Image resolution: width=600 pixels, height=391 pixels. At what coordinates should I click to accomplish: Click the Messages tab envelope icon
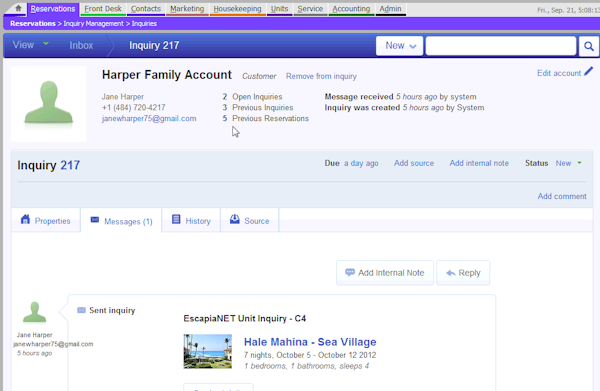[x=95, y=220]
